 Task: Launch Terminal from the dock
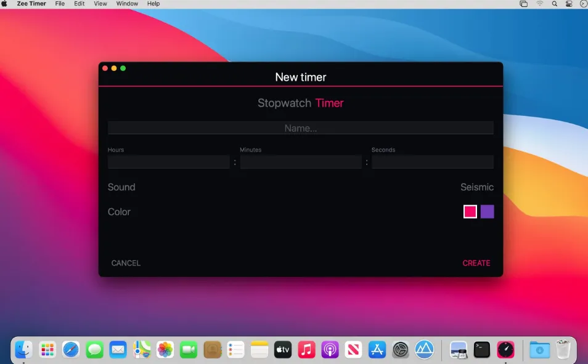pyautogui.click(x=482, y=349)
